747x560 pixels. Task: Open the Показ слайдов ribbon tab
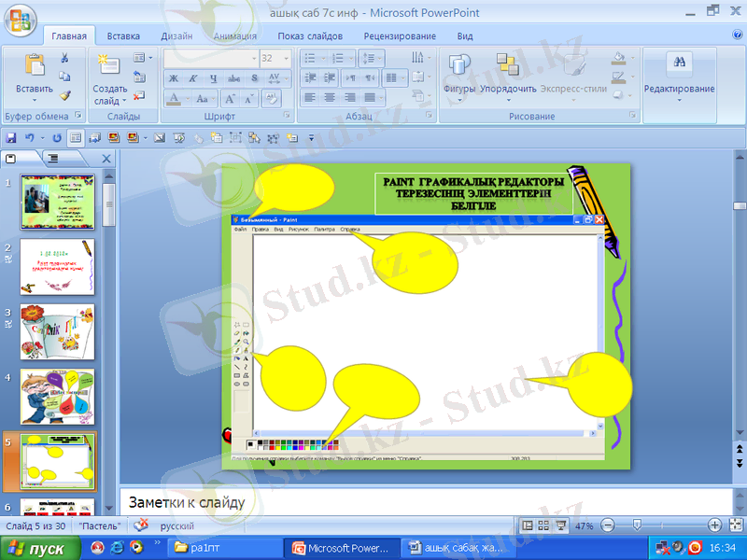[x=310, y=36]
